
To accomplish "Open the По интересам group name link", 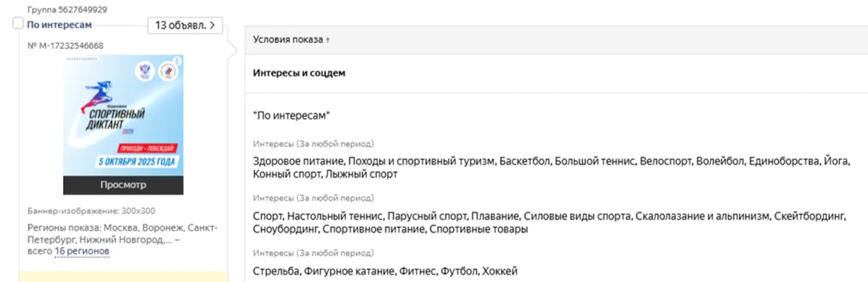I will [x=60, y=25].
